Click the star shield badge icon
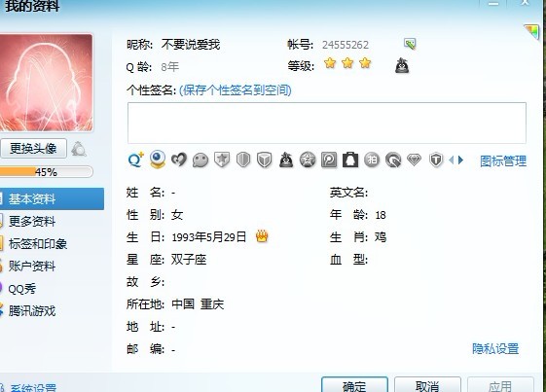Viewport: 546px width, 392px height. click(x=222, y=160)
